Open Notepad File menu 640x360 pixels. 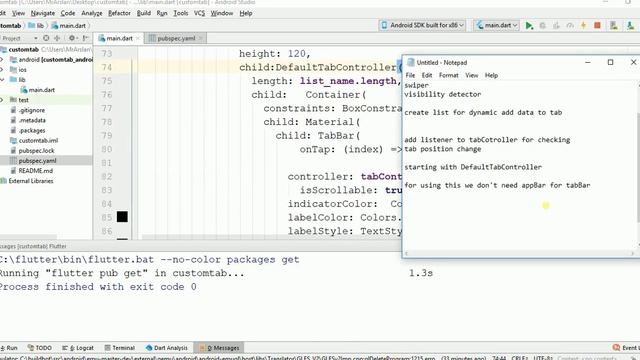pos(410,75)
